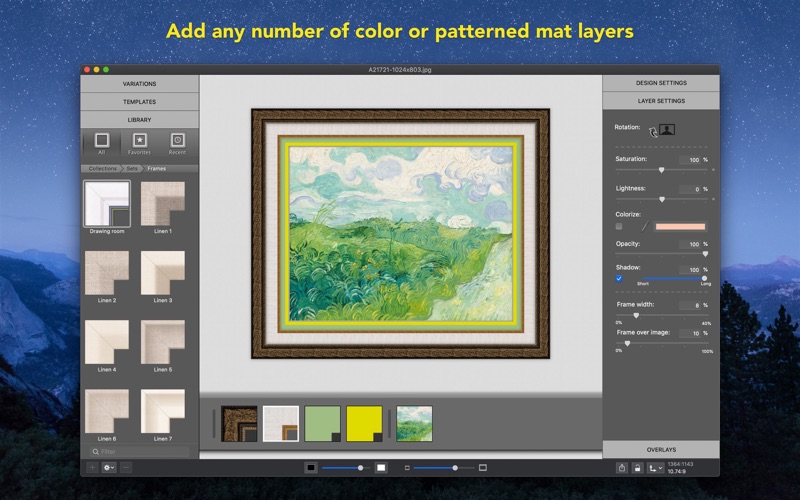
Task: Click the large preview size icon
Action: [x=483, y=468]
